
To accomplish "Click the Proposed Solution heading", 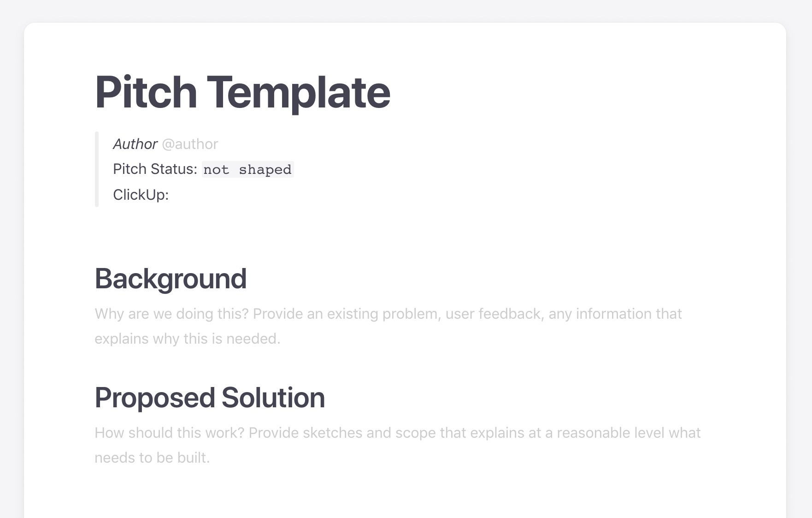I will 210,398.
